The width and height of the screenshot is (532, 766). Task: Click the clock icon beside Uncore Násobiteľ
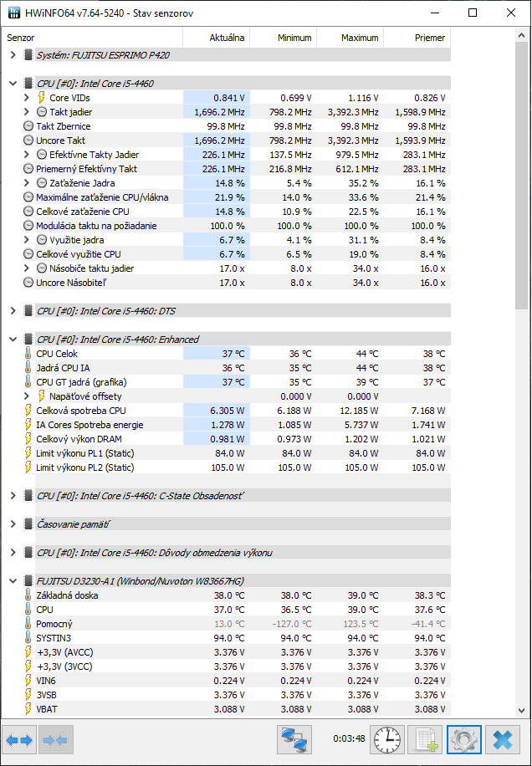[x=28, y=283]
